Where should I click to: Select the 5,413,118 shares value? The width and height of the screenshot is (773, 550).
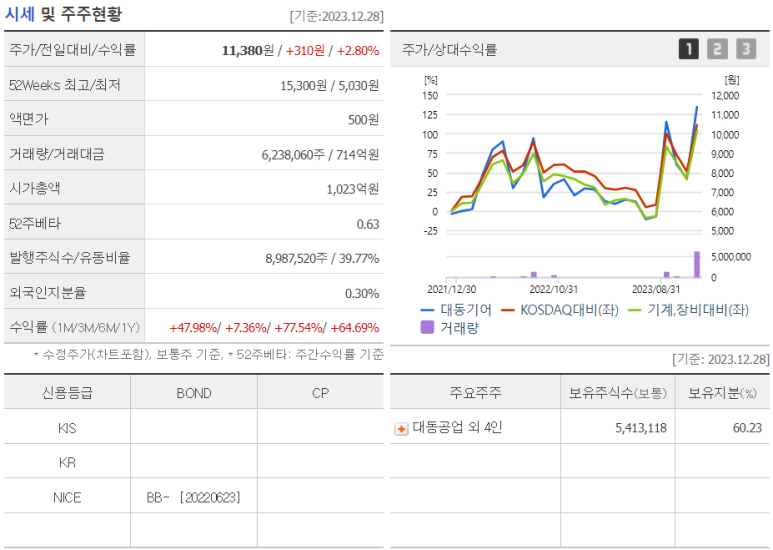click(x=641, y=428)
